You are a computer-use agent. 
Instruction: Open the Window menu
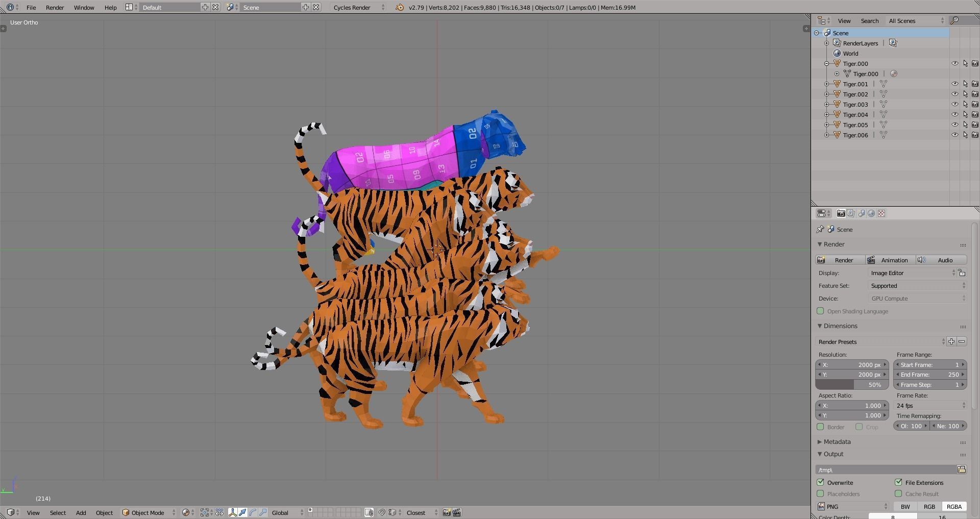84,7
